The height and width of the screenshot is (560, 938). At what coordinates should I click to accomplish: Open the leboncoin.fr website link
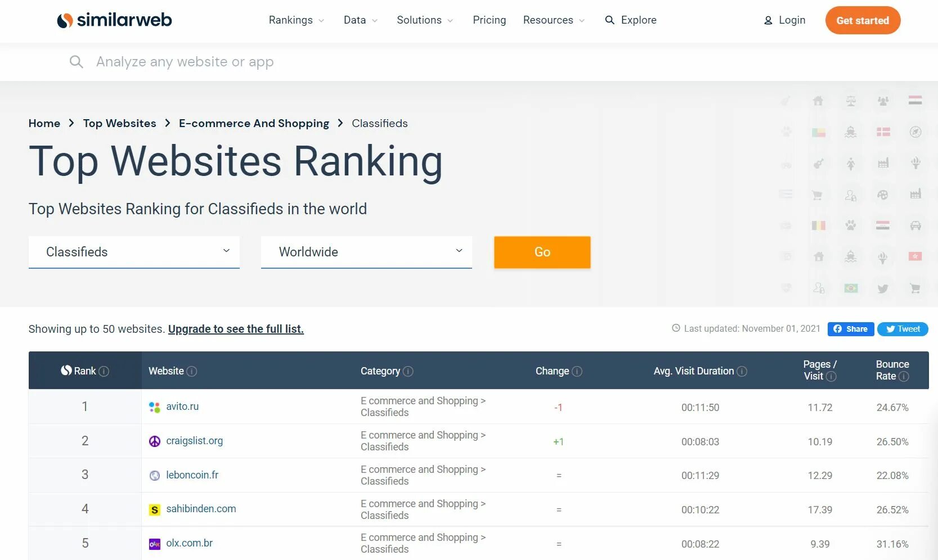[x=192, y=475]
